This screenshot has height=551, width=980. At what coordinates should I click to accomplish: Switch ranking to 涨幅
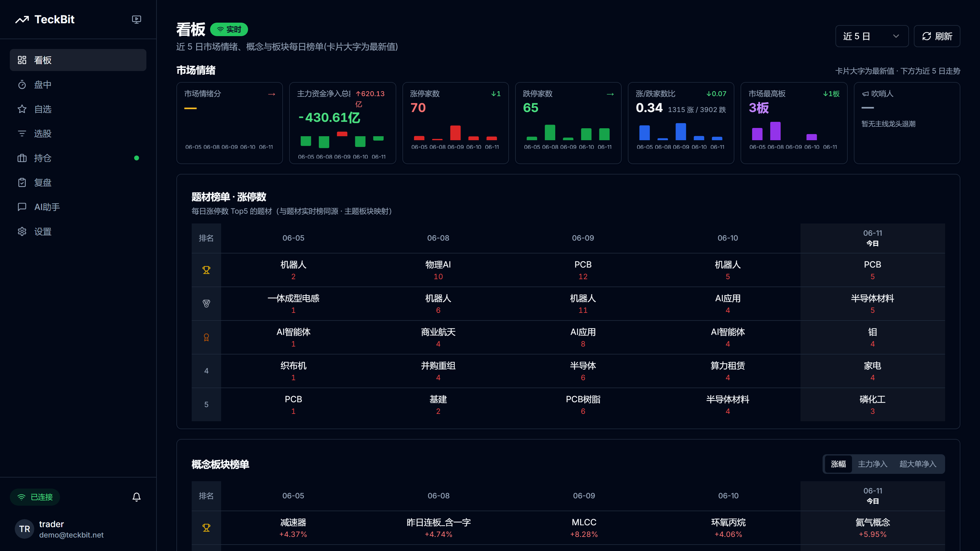[838, 464]
